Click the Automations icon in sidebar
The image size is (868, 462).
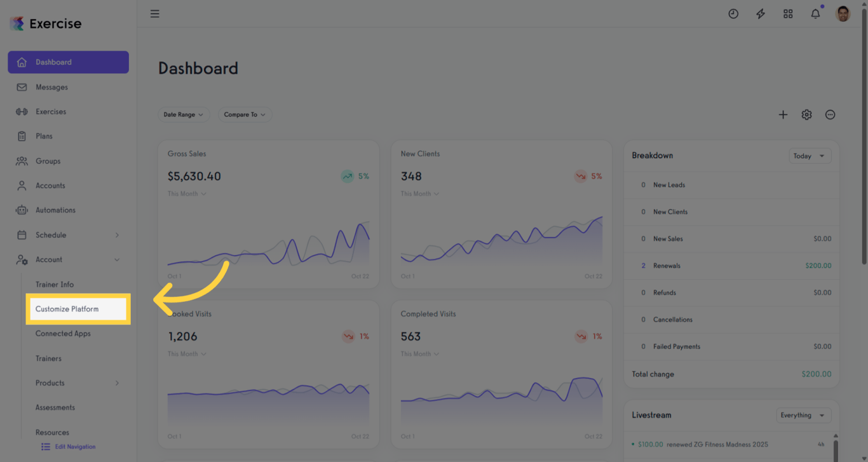23,210
